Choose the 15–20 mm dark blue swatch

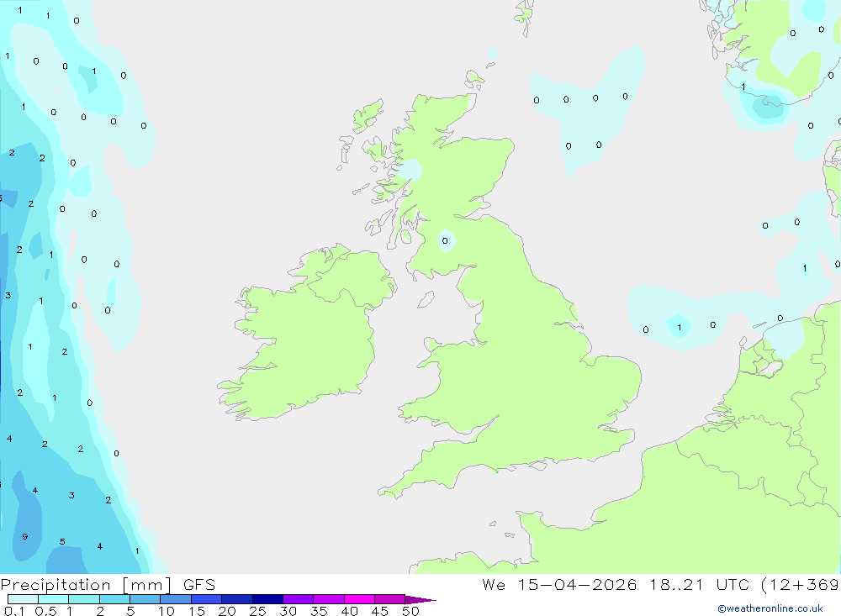(206, 599)
